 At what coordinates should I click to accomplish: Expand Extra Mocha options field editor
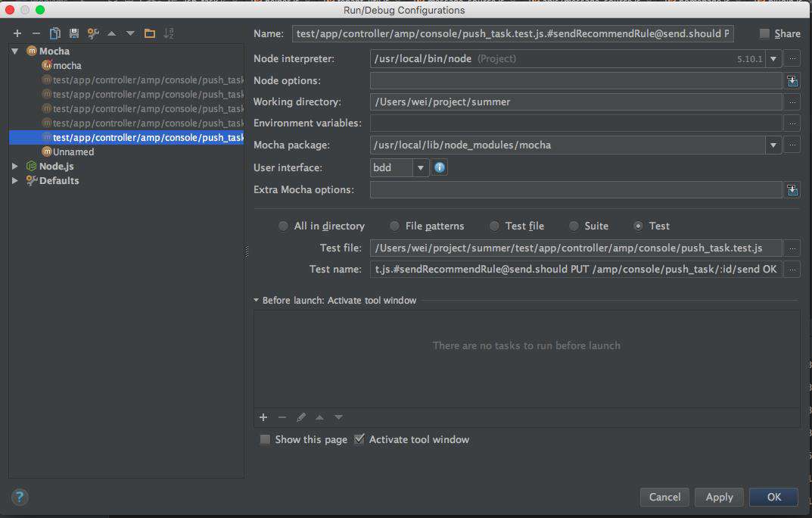pos(792,190)
